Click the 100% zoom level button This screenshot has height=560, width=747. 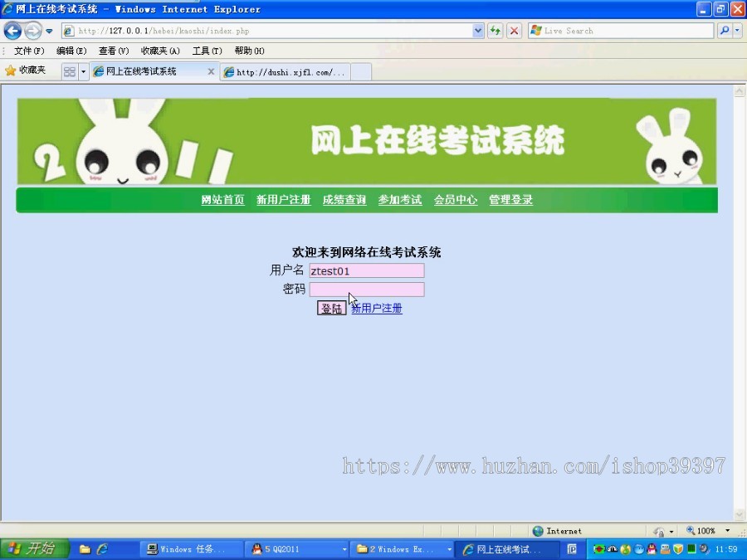point(701,530)
